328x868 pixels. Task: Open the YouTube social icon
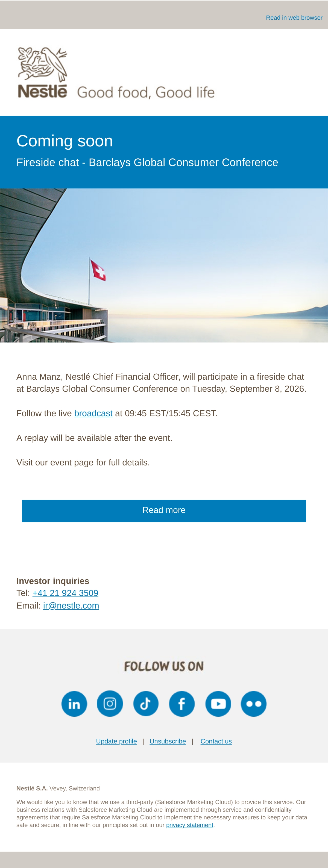pyautogui.click(x=218, y=704)
